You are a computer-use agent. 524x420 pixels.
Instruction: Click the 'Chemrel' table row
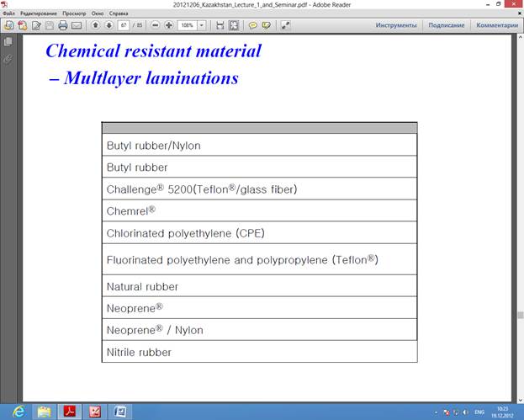click(260, 210)
